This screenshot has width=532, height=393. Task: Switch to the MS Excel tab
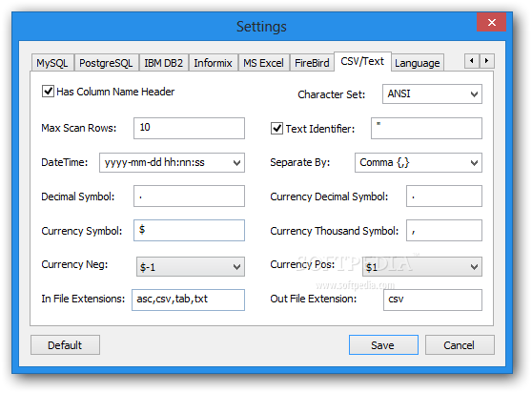click(264, 63)
